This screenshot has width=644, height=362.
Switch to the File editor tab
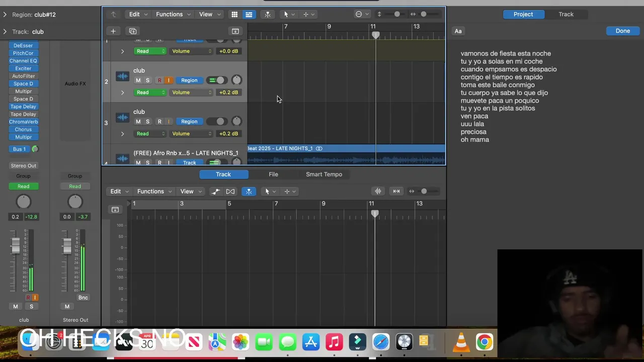(273, 174)
